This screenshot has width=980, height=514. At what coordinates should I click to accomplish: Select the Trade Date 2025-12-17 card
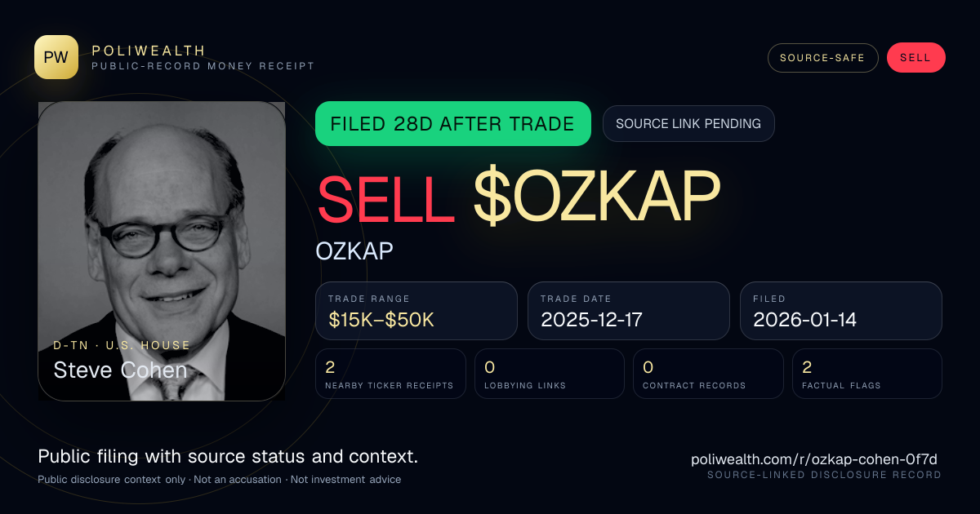coord(629,311)
